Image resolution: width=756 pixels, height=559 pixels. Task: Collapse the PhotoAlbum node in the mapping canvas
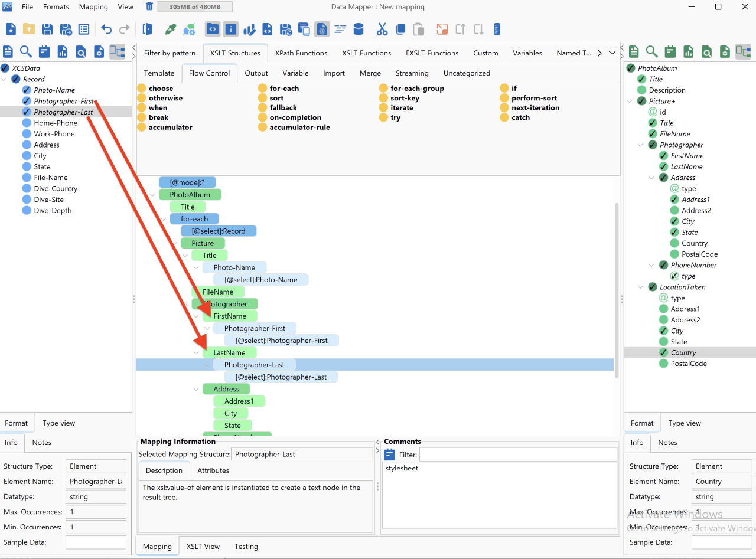pos(153,195)
